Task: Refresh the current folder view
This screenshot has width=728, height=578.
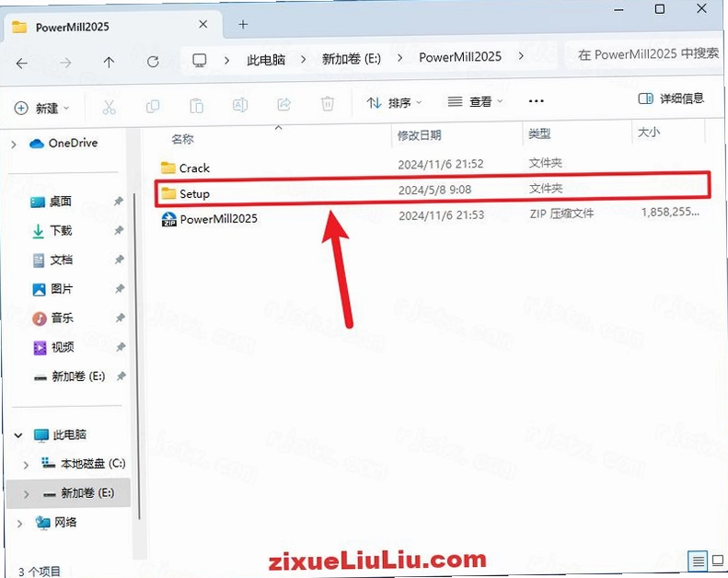Action: [x=153, y=62]
